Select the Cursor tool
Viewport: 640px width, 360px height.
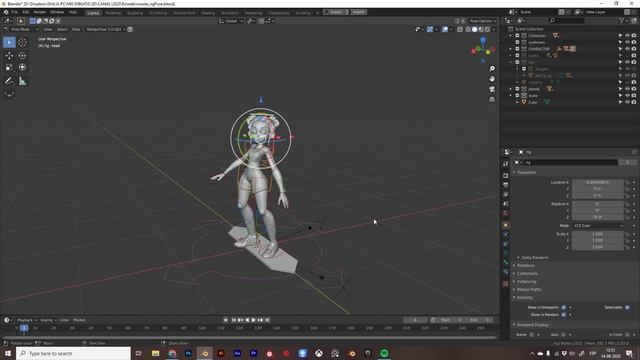tap(22, 42)
